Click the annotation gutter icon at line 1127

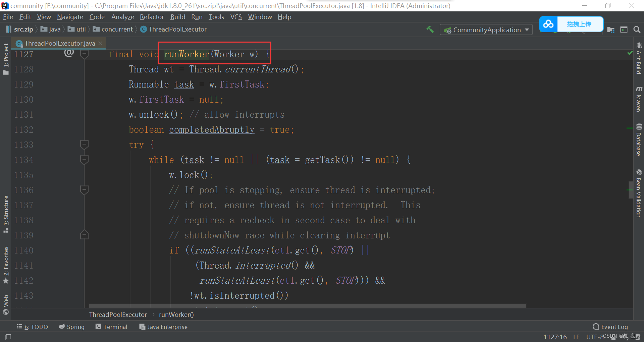pos(69,53)
